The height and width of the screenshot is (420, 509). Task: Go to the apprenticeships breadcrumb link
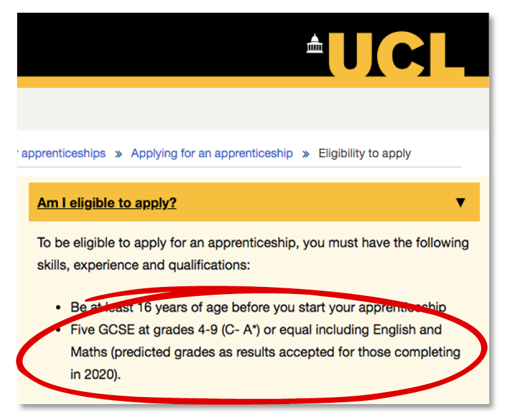63,153
